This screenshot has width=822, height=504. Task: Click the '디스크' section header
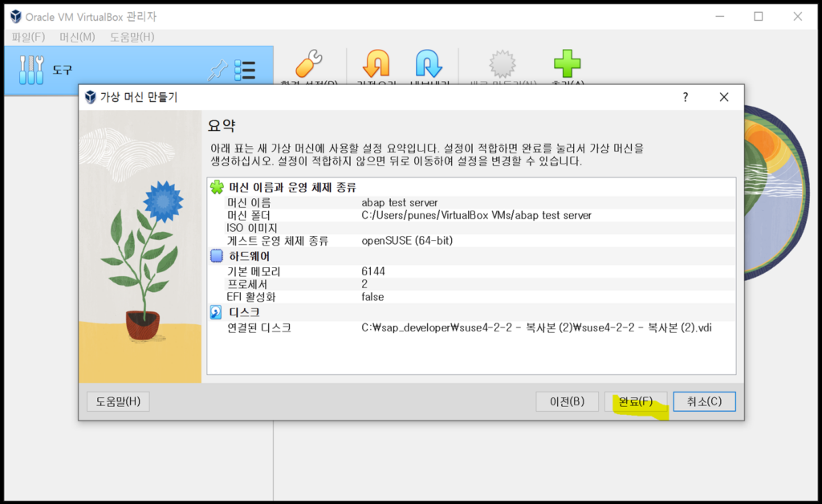244,312
